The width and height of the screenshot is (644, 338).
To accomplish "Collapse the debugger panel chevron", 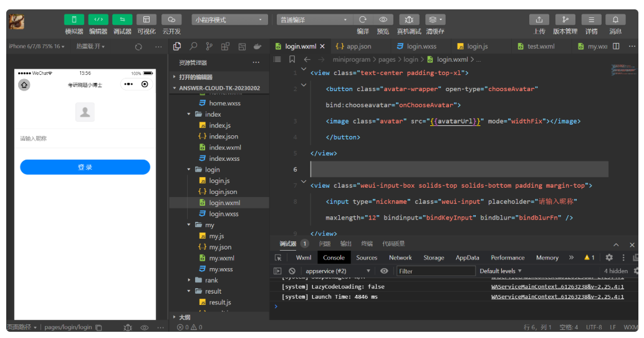I will click(616, 244).
